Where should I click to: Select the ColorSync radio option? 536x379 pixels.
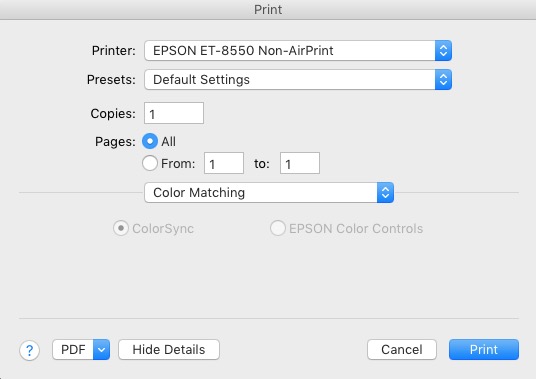(121, 228)
